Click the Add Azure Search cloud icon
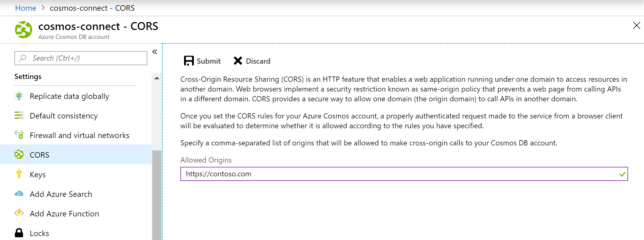 [19, 194]
